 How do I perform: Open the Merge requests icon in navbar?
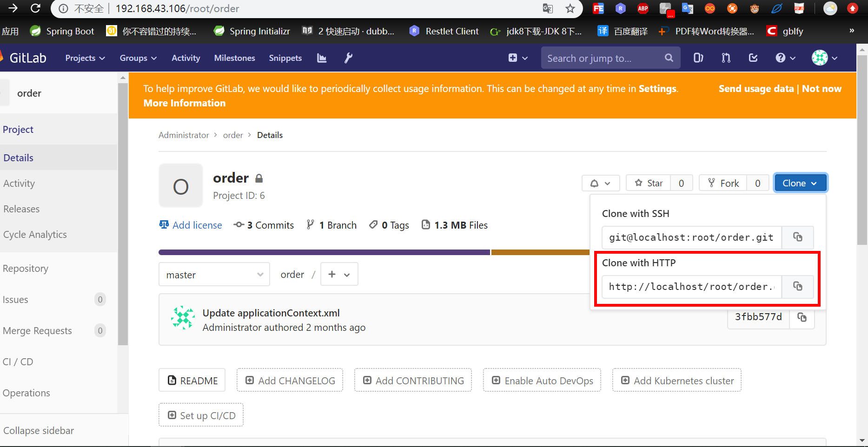click(x=726, y=58)
